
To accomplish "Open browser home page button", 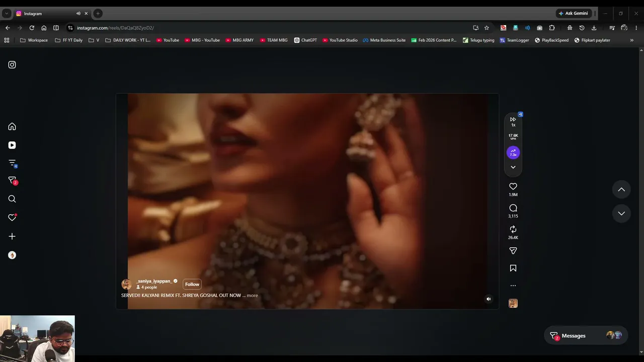I will coord(44,28).
